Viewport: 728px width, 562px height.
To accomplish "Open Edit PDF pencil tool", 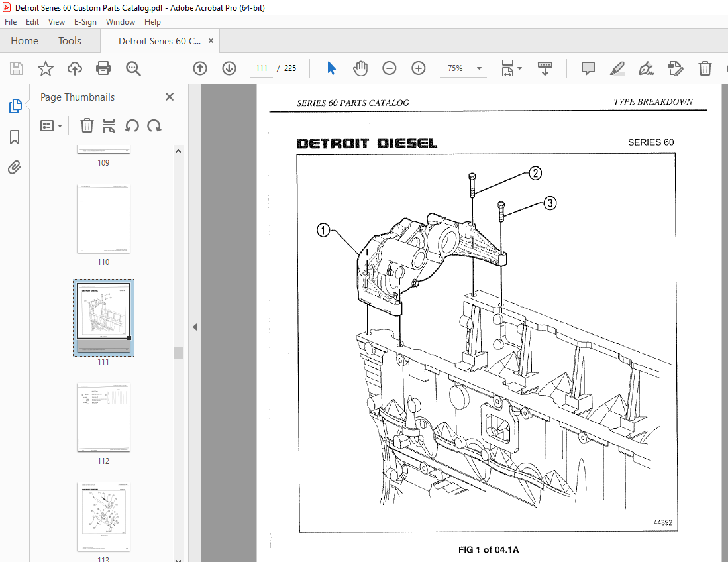I will point(675,68).
